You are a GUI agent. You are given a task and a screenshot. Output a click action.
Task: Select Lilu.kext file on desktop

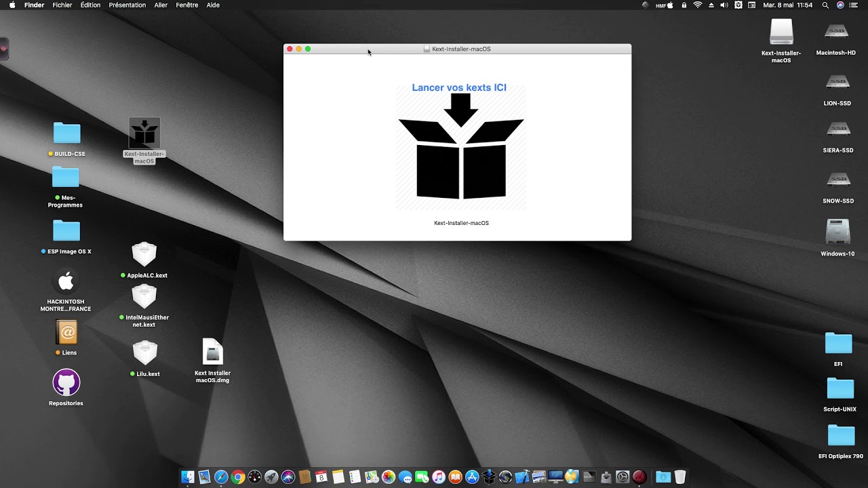[x=145, y=353]
